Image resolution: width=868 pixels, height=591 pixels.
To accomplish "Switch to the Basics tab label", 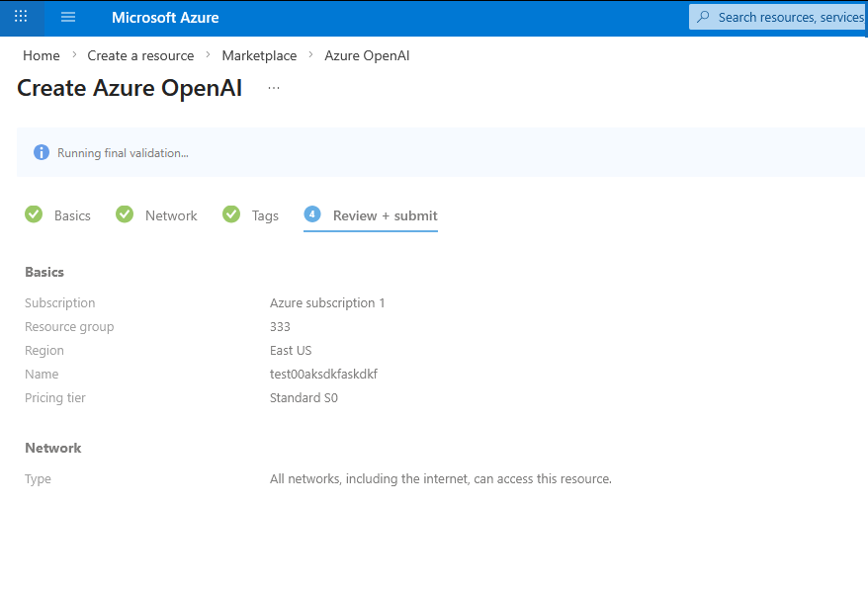I will (72, 215).
